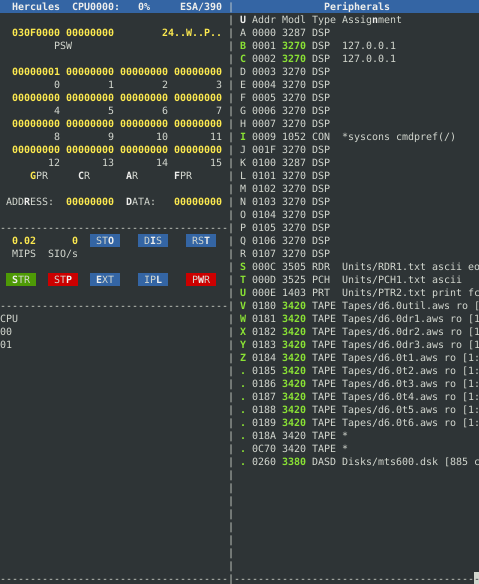This screenshot has height=584, width=479.
Task: Click the red PWR power button
Action: click(x=201, y=279)
